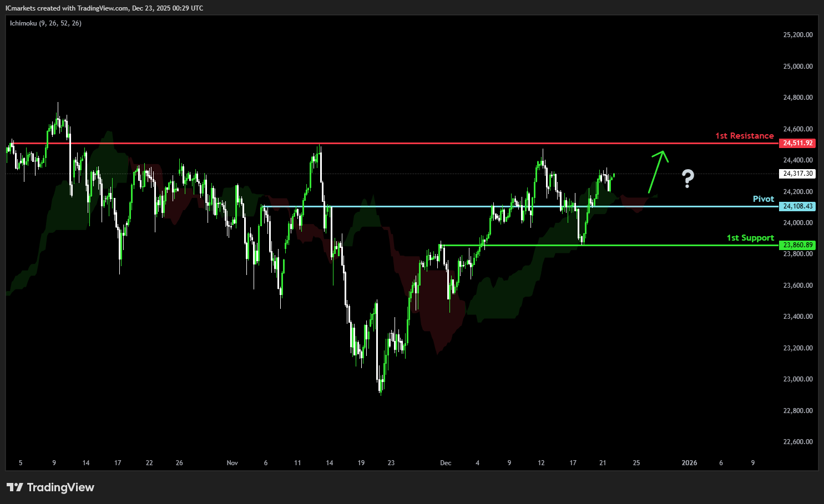This screenshot has height=504, width=824.
Task: Click the '1st Resistance' text label
Action: coord(744,136)
